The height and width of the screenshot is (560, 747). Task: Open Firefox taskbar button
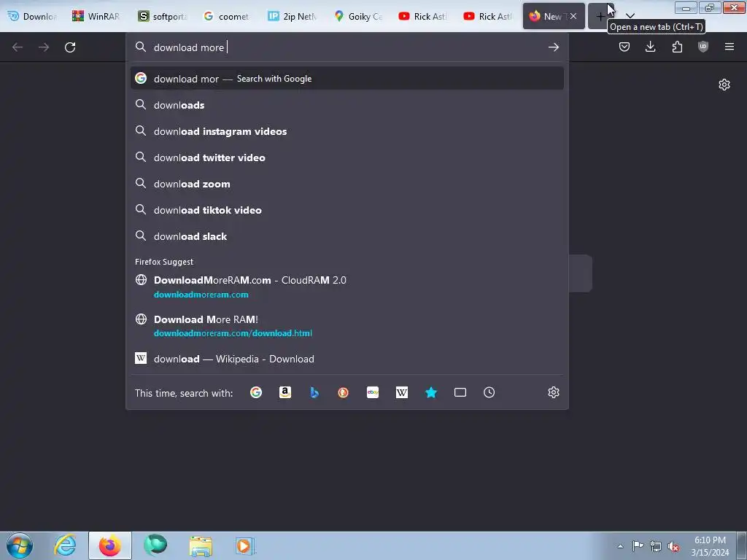tap(109, 545)
